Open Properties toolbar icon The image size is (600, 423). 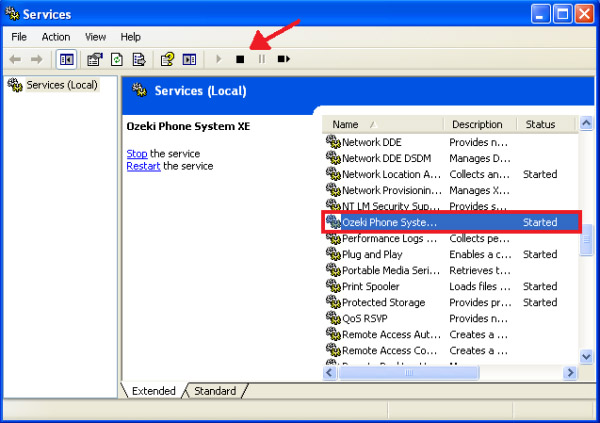click(x=95, y=59)
